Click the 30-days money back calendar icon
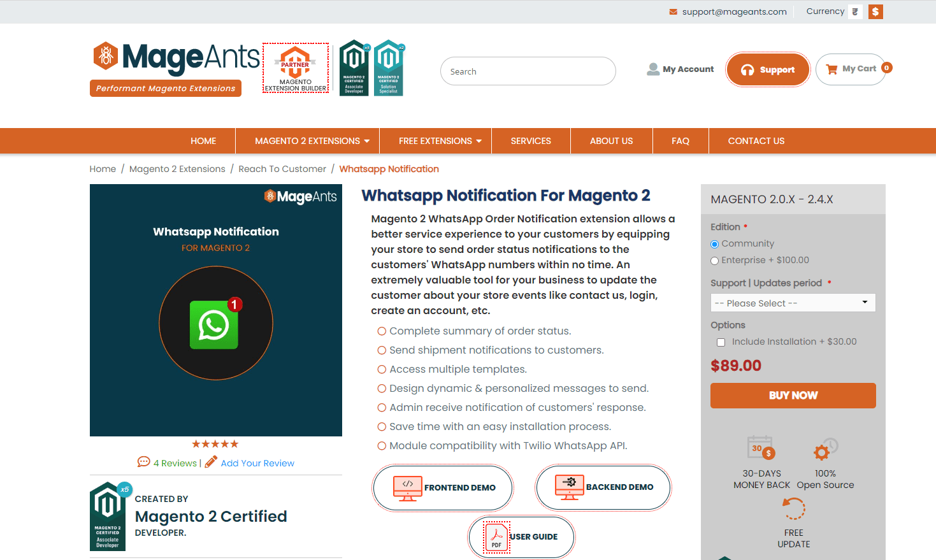This screenshot has height=560, width=936. 761,448
